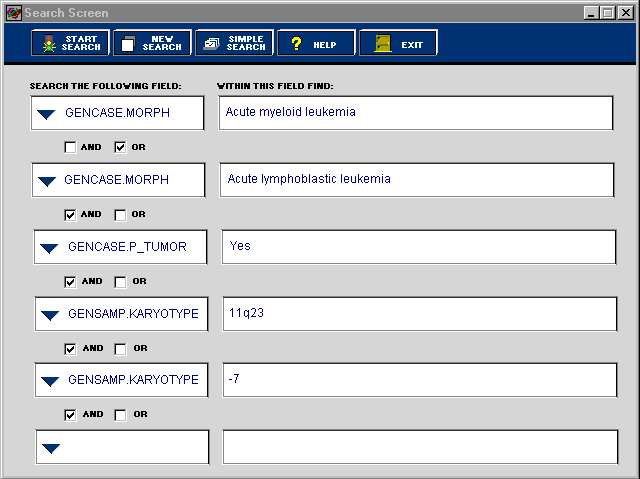Image resolution: width=640 pixels, height=479 pixels.
Task: Uncheck AND below Acute lymphoblastic leukemia row
Action: tap(70, 215)
